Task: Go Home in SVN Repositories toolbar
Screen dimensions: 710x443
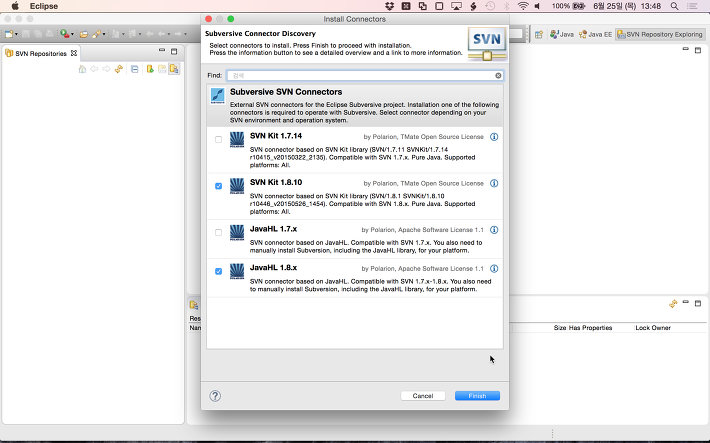Action: pyautogui.click(x=82, y=69)
